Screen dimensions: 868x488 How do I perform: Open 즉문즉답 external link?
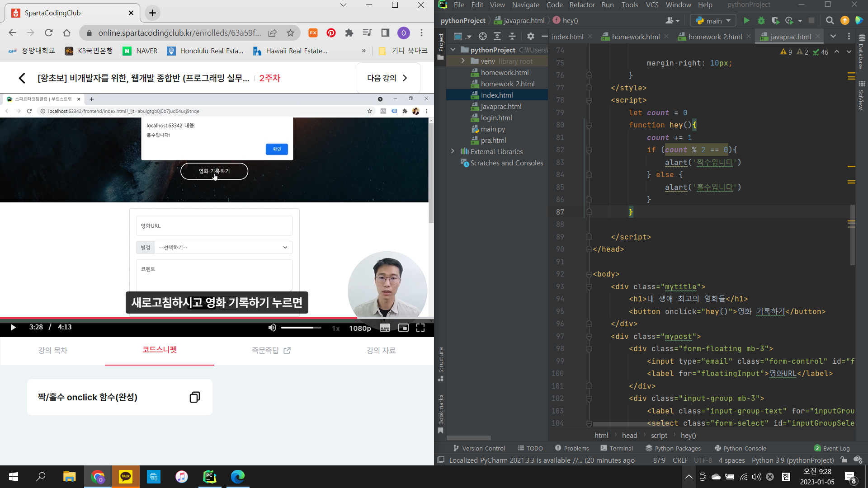click(x=271, y=350)
